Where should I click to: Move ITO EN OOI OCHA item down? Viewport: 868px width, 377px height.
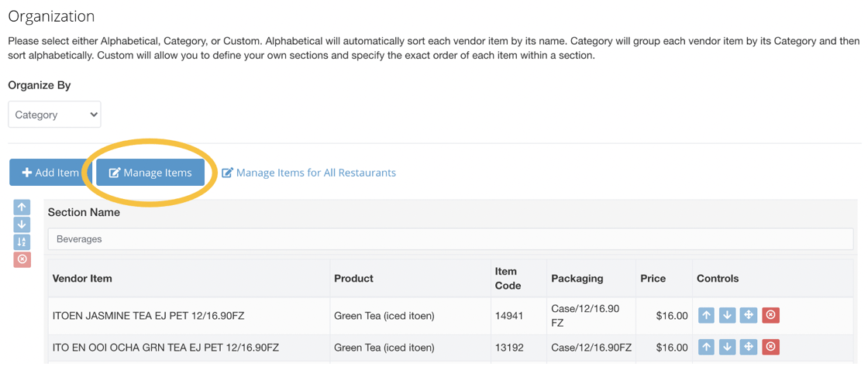coord(727,347)
